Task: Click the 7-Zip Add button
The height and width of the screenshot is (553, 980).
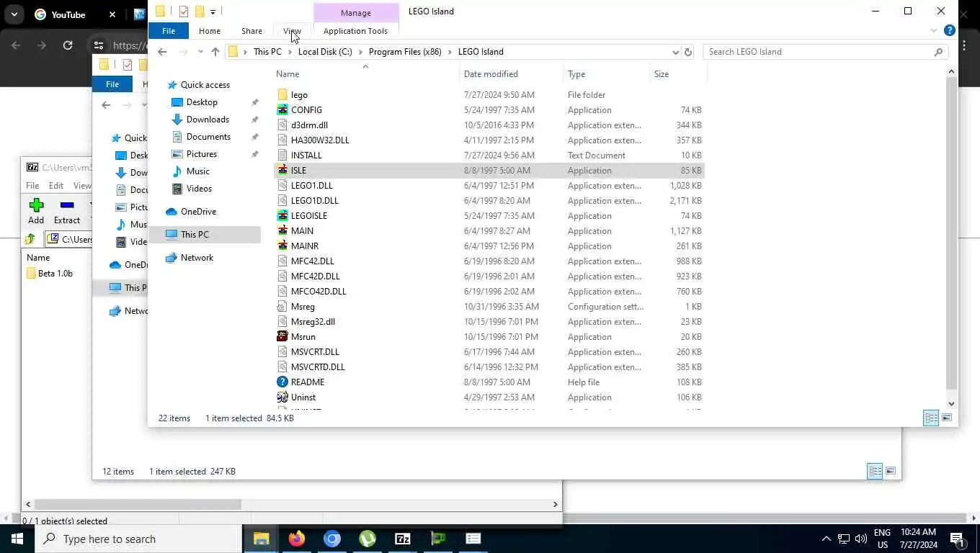Action: point(36,212)
